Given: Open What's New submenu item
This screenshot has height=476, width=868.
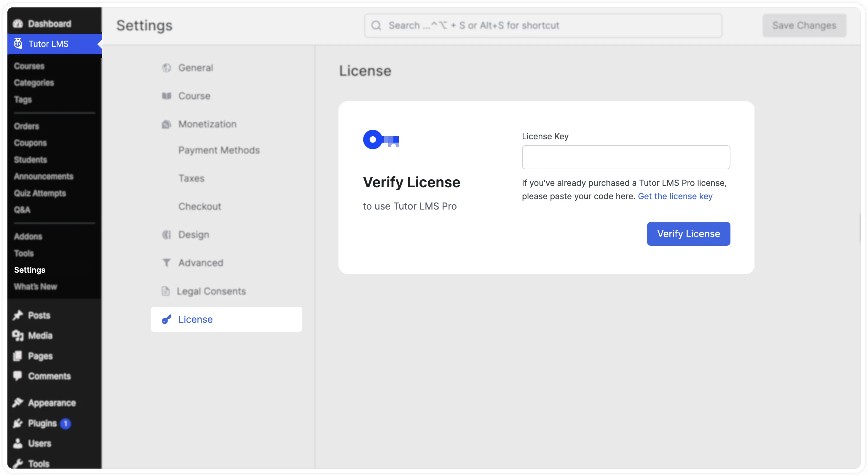Looking at the screenshot, I should 35,286.
